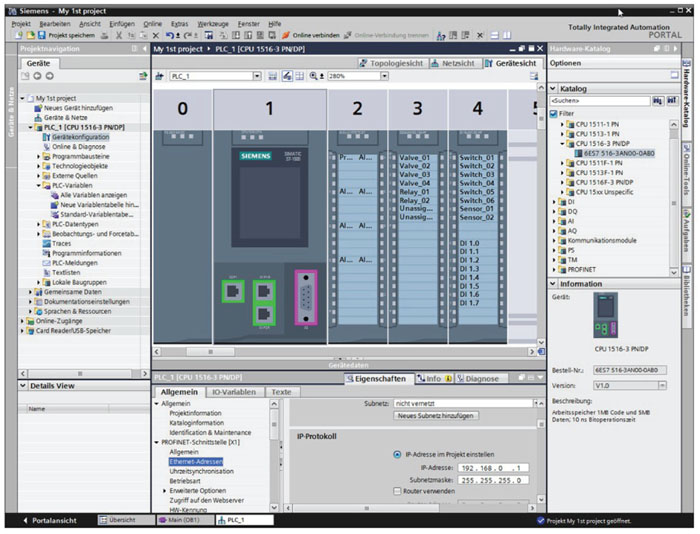
Task: Click the undo arrow in toolbar
Action: pyautogui.click(x=168, y=35)
